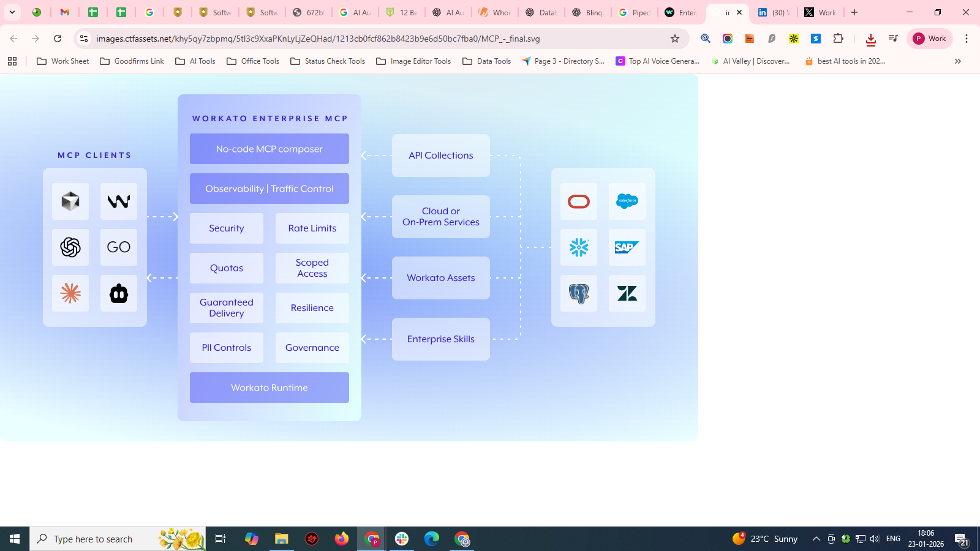
Task: Expand the Office Tools bookmark folder
Action: [253, 61]
